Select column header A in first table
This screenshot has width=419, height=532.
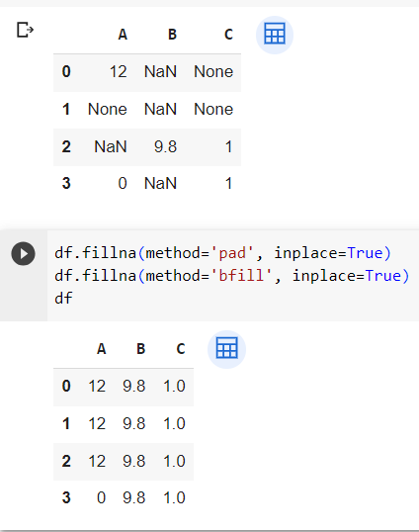[x=123, y=35]
